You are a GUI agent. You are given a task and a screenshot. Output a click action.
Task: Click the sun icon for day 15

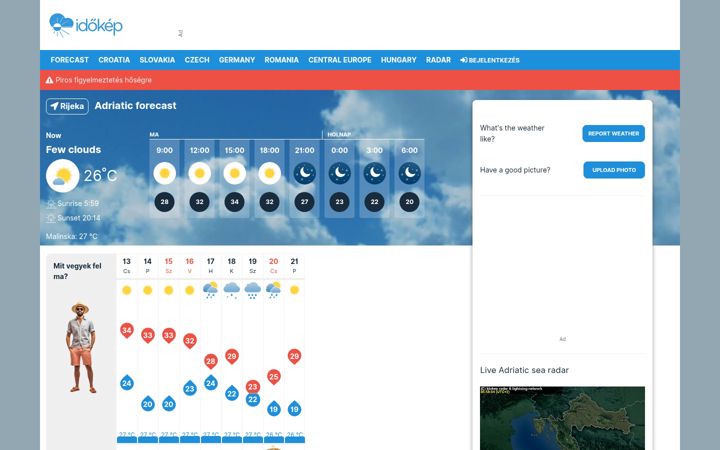pos(169,290)
